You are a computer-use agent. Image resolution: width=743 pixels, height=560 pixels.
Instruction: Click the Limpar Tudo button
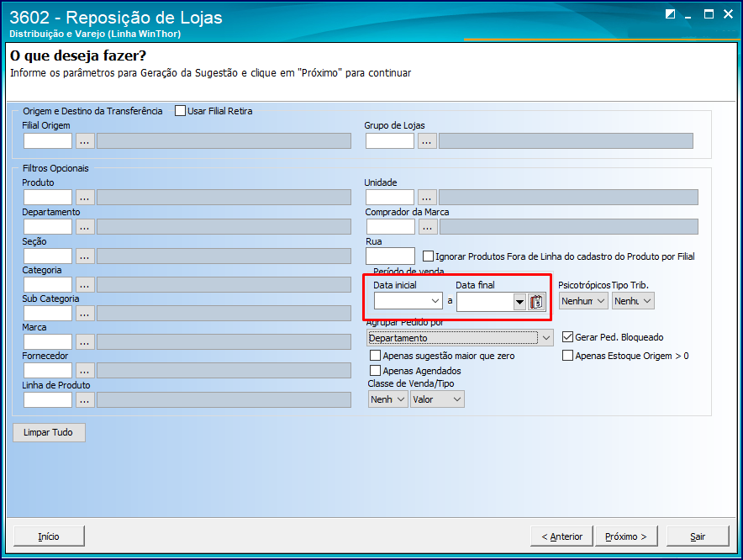pyautogui.click(x=49, y=432)
